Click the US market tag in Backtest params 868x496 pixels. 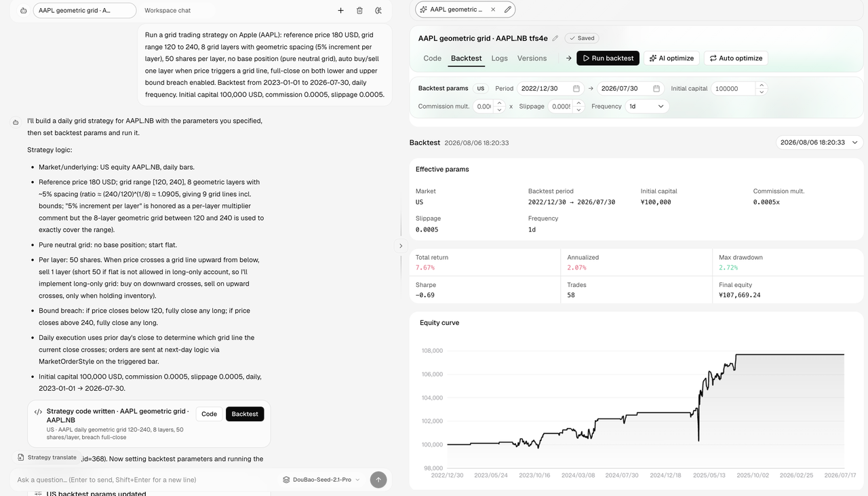(x=481, y=89)
